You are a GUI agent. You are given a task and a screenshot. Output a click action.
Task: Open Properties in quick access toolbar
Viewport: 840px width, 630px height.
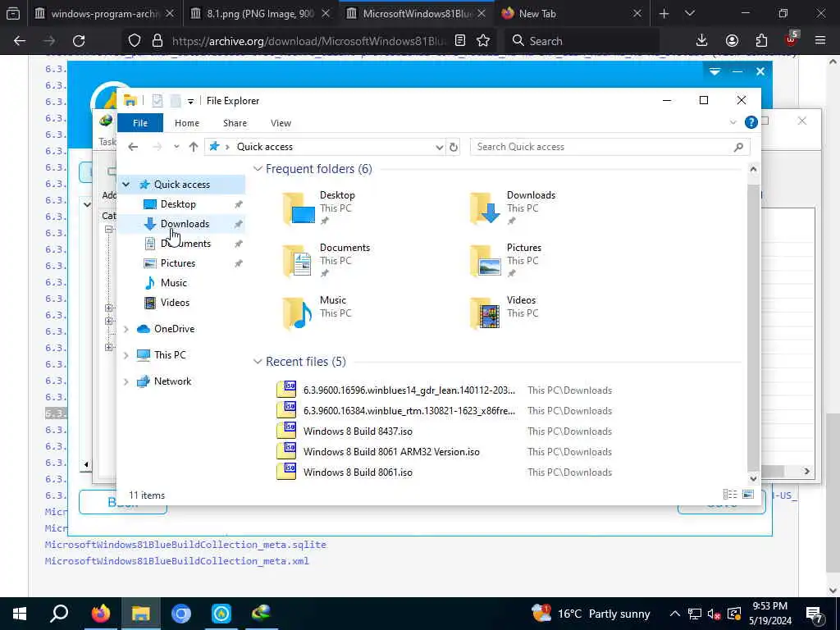tap(157, 101)
